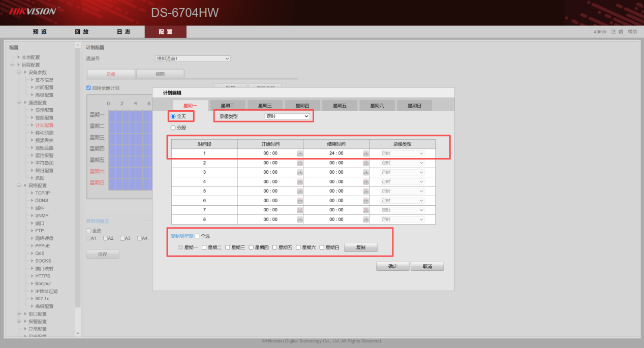Viewport: 644px width, 348px height.
Task: Open time picker for period 1 end time
Action: (x=365, y=153)
